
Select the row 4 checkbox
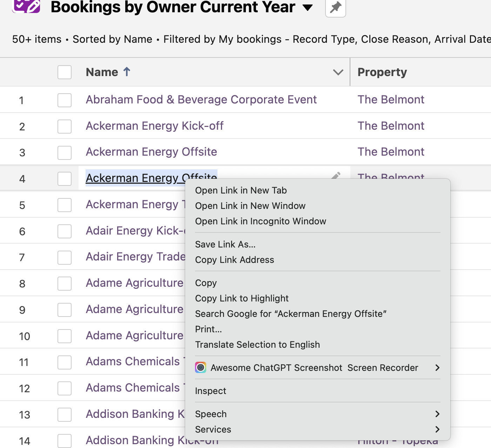click(x=65, y=179)
